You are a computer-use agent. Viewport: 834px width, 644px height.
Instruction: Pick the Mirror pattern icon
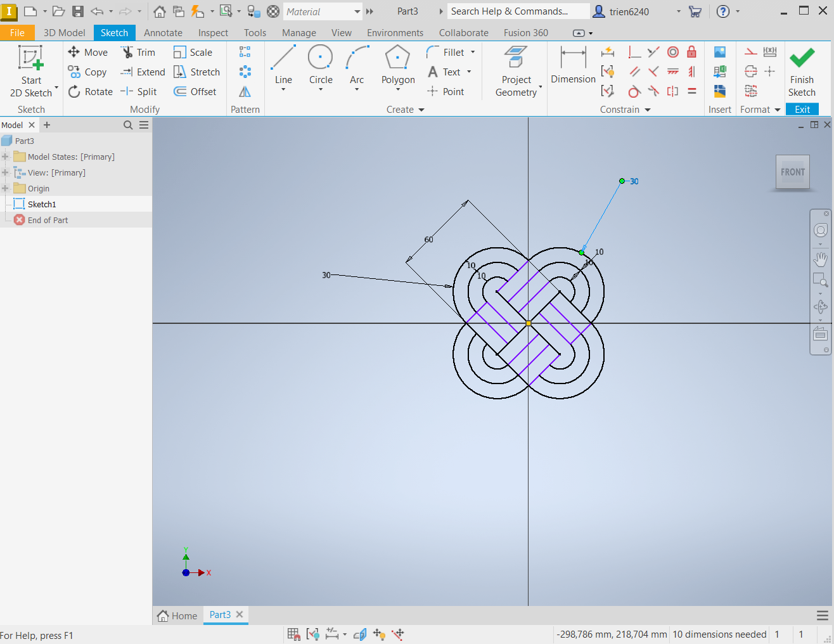click(245, 92)
